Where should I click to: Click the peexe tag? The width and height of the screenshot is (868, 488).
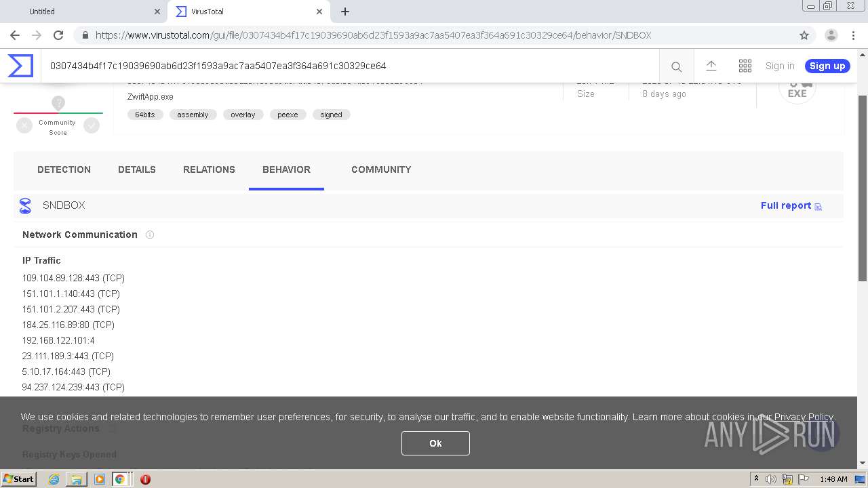(x=288, y=115)
